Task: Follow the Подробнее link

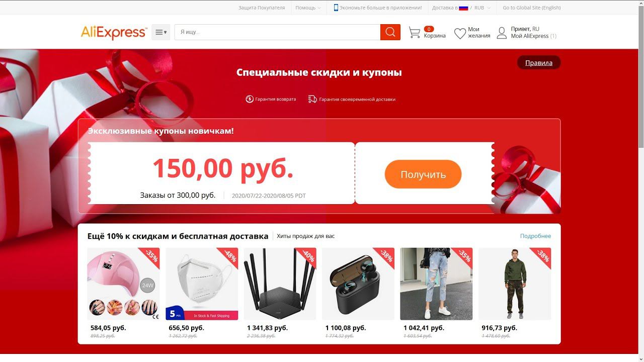Action: [x=535, y=236]
